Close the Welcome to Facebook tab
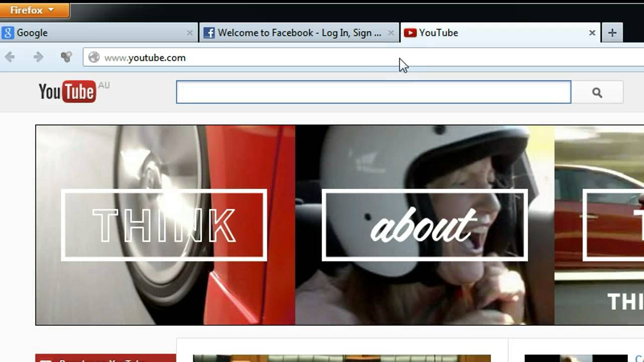Screen dimensions: 644x362 coord(391,33)
